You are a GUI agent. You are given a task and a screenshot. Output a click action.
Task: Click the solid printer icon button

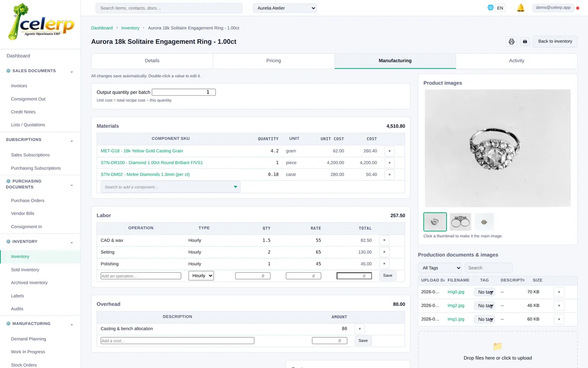(525, 41)
